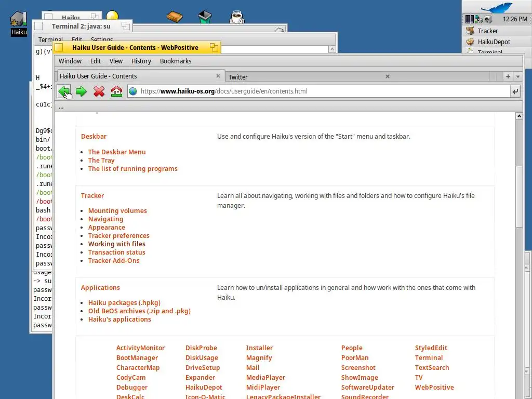Click the Go arrow beside the address field
This screenshot has width=532, height=399.
[x=515, y=91]
